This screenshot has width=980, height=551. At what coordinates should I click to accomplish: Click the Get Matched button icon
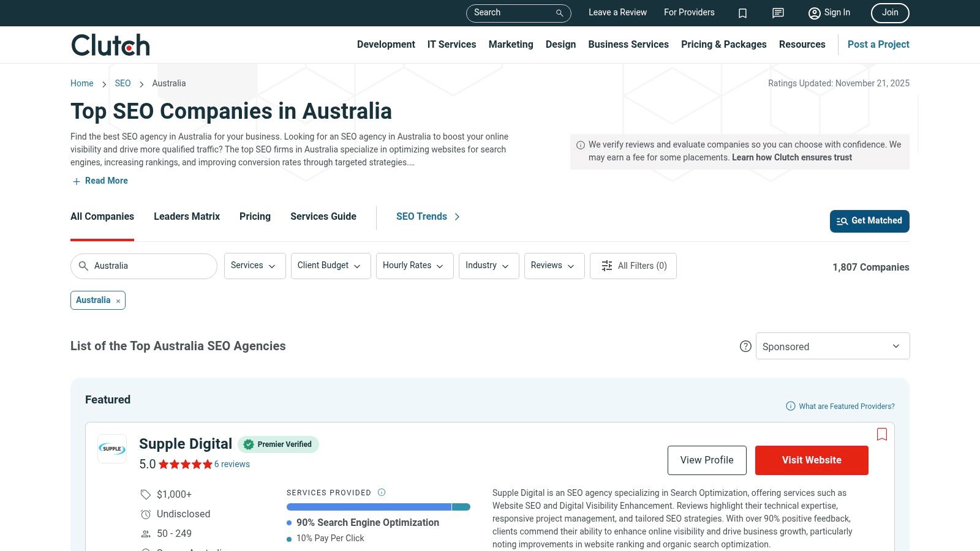pyautogui.click(x=842, y=221)
